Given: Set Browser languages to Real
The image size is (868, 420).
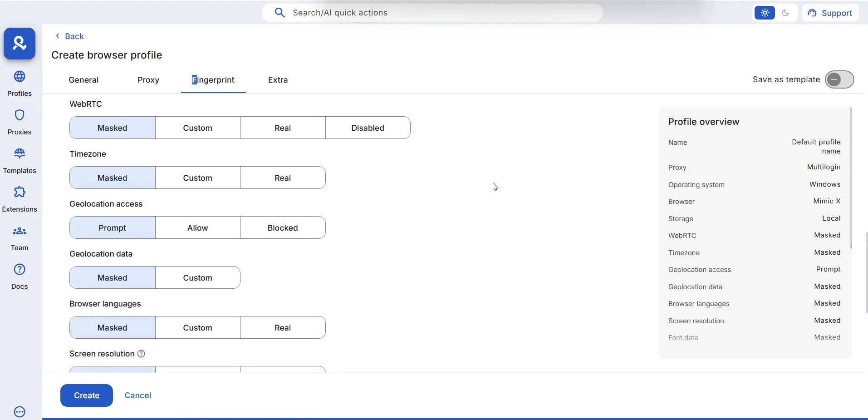Looking at the screenshot, I should tap(283, 327).
